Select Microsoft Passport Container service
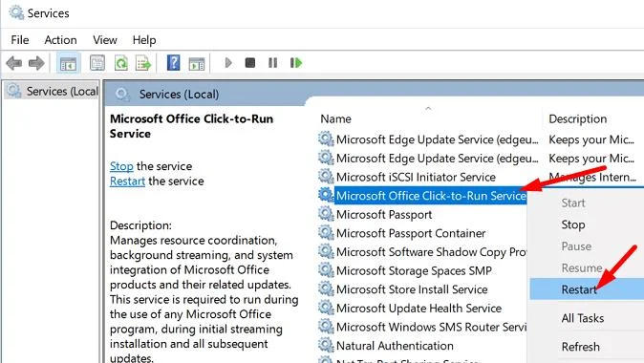This screenshot has width=644, height=363. pyautogui.click(x=411, y=233)
